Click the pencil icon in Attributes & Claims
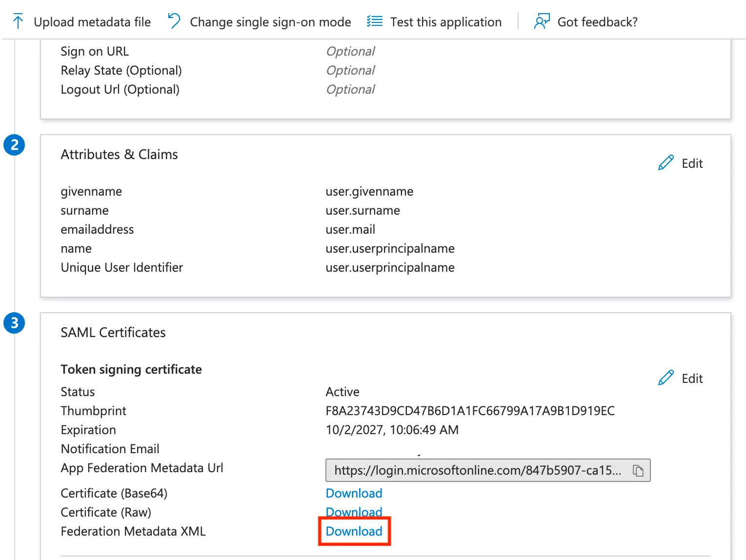This screenshot has width=746, height=560. pyautogui.click(x=666, y=163)
